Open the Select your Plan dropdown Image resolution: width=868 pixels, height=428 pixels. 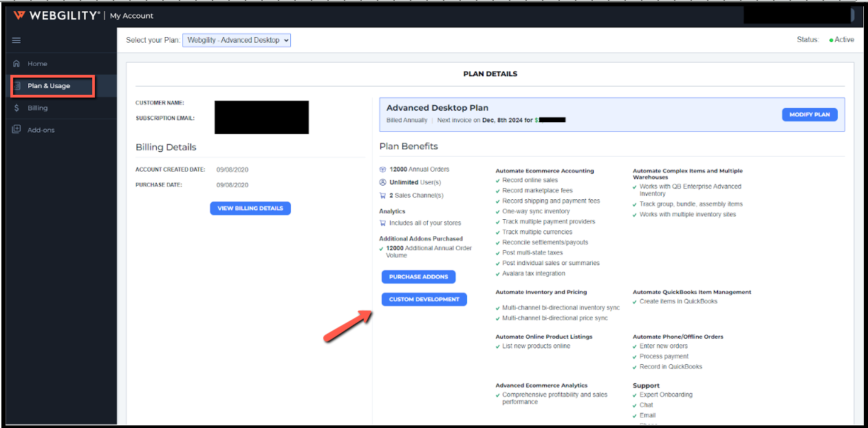click(237, 41)
